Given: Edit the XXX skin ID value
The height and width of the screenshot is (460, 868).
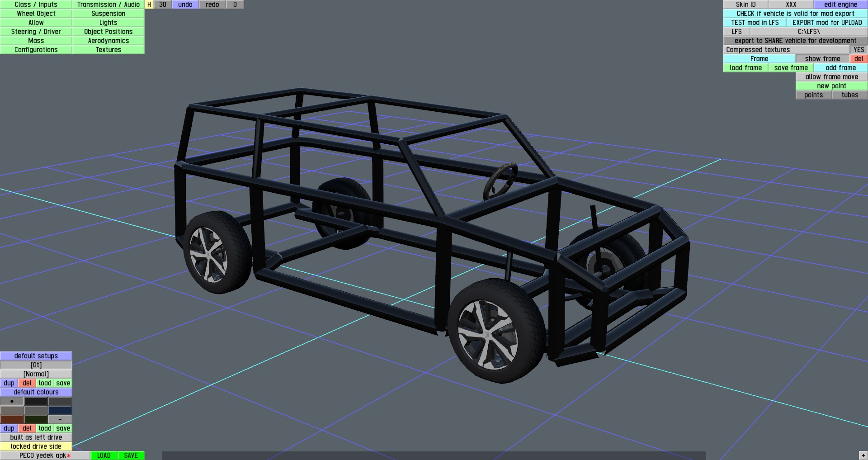Looking at the screenshot, I should [x=791, y=5].
